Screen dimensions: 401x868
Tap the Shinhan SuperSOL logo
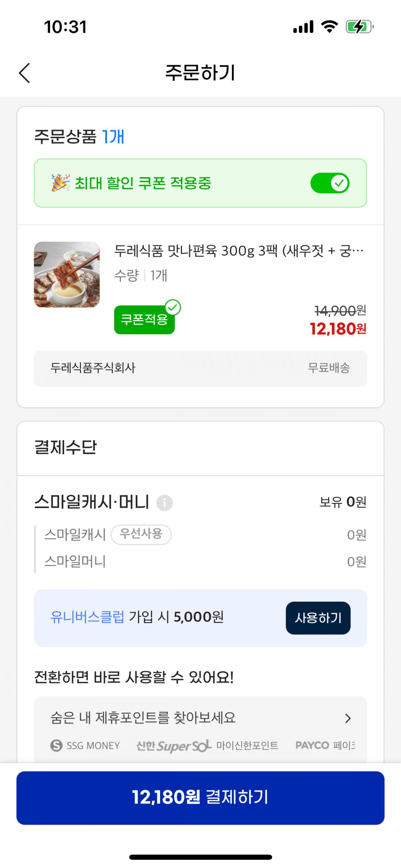(173, 745)
